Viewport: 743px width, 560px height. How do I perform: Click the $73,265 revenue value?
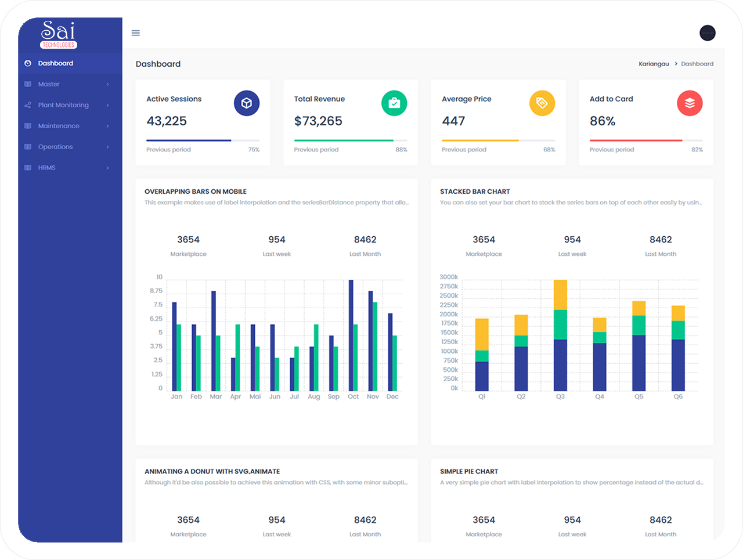pos(318,121)
